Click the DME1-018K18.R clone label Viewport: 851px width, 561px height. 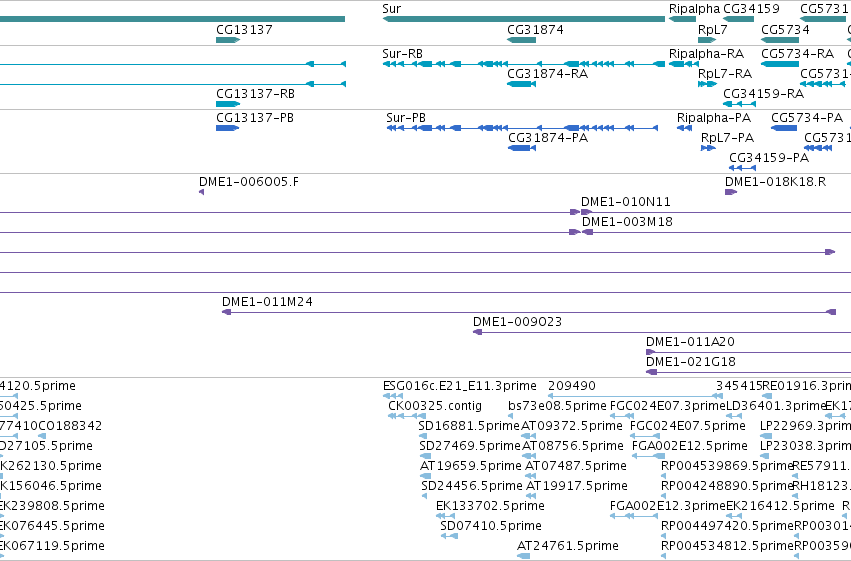776,182
